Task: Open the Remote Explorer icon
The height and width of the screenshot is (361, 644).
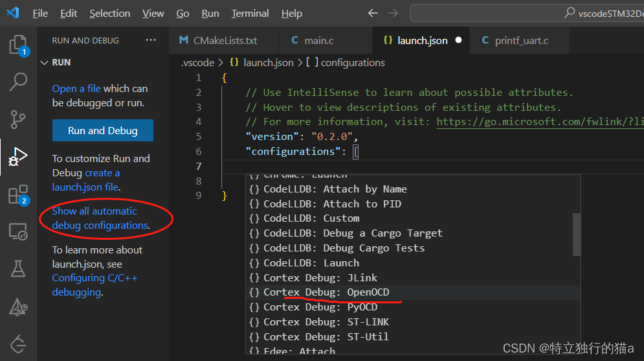Action: click(x=18, y=232)
